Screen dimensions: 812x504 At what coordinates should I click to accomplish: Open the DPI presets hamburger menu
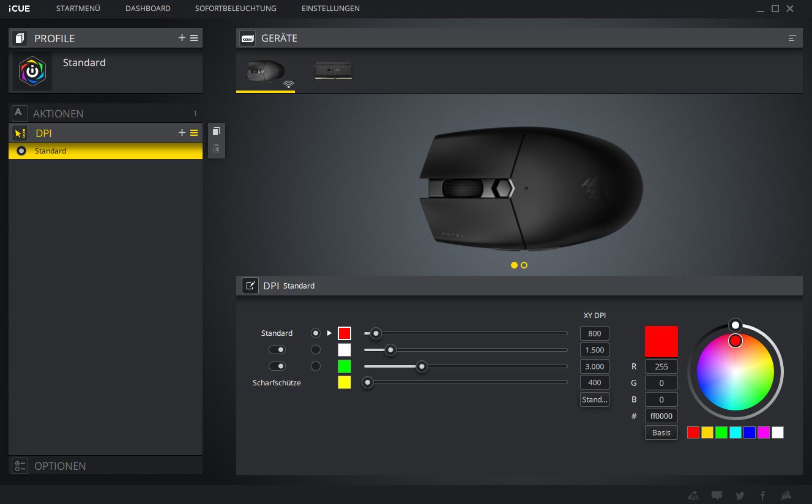click(194, 133)
